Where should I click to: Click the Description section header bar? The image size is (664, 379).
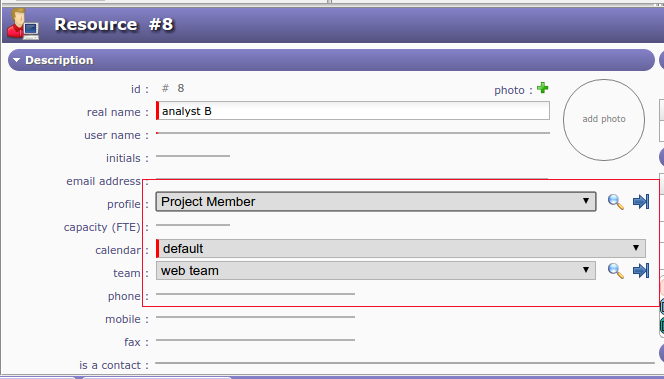[x=331, y=60]
